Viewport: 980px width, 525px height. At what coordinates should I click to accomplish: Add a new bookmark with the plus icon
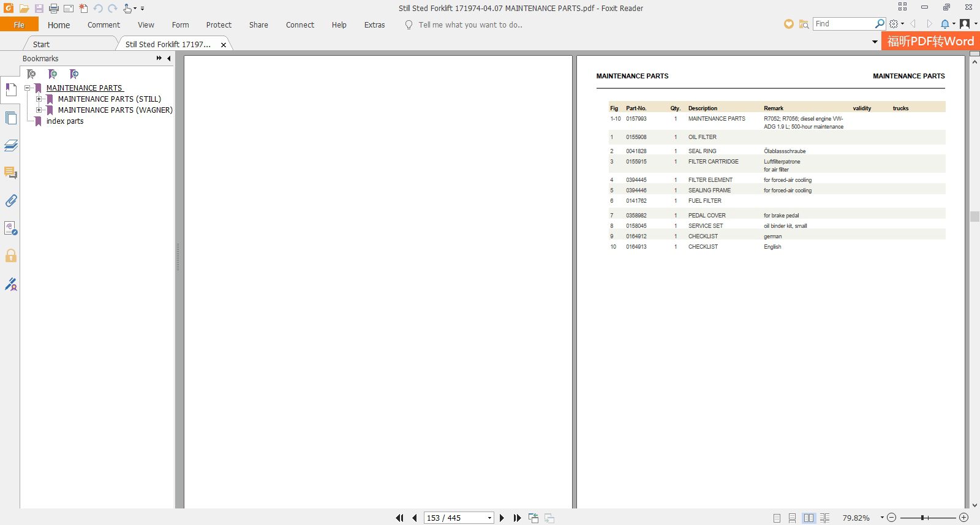tap(53, 74)
